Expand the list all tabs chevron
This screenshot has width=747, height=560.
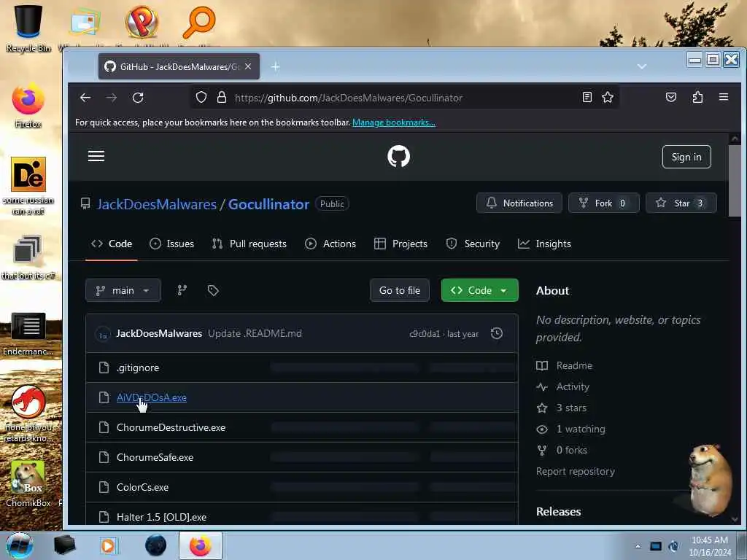pos(642,66)
